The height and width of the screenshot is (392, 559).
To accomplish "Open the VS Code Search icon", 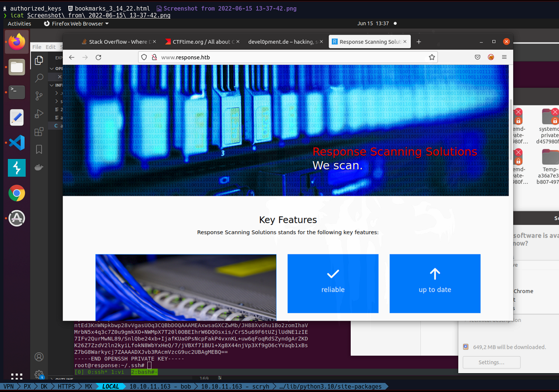I will 39,78.
